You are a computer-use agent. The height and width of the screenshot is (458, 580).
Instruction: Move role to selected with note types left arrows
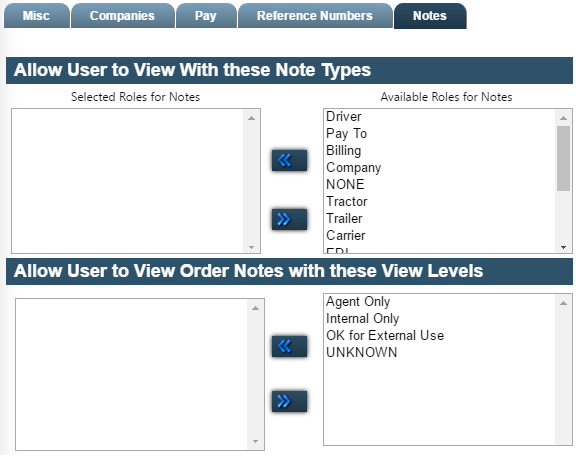click(289, 161)
